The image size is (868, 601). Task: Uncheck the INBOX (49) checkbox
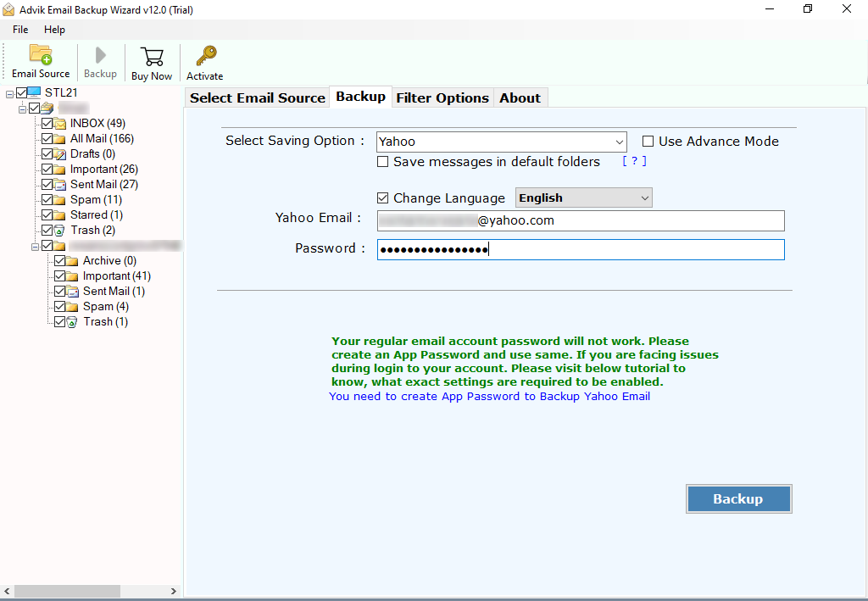point(47,124)
